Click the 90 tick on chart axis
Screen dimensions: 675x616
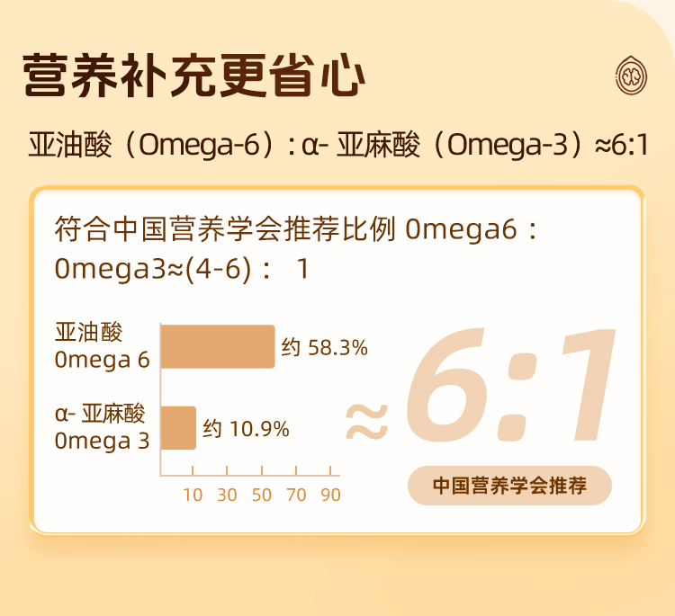pyautogui.click(x=330, y=495)
